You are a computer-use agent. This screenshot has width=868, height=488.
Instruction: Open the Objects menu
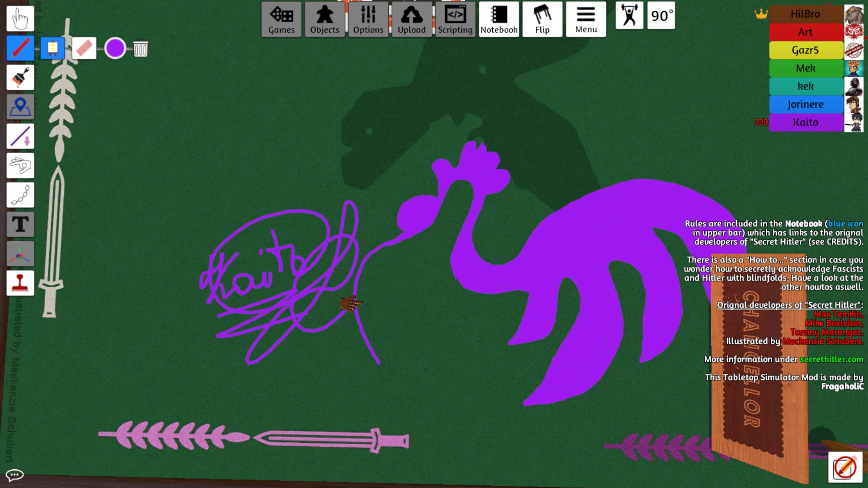(325, 19)
